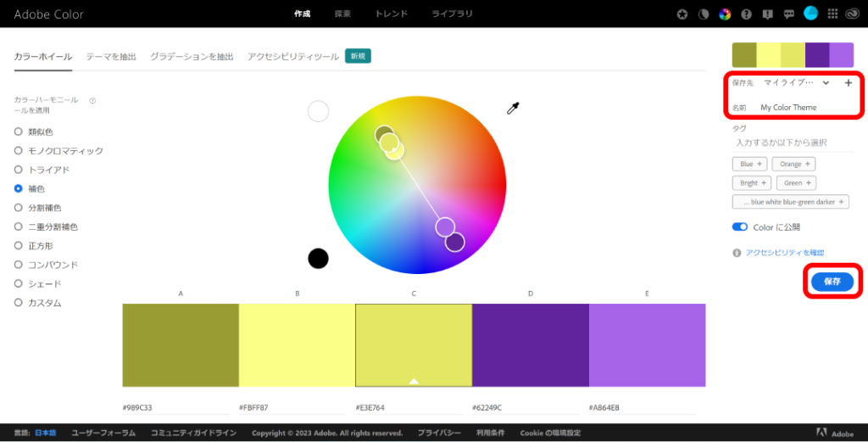Open the help question mark icon
This screenshot has width=868, height=442.
[746, 14]
